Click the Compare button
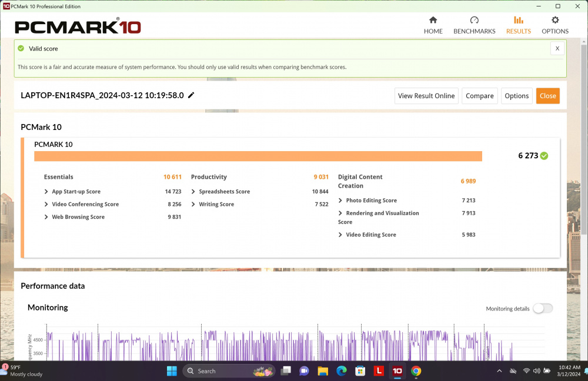 point(480,96)
